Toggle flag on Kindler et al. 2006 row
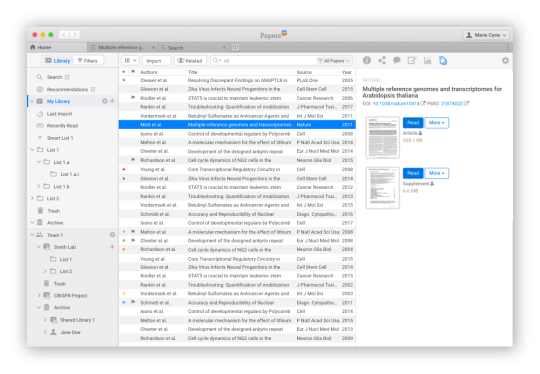540x374 pixels. click(133, 98)
